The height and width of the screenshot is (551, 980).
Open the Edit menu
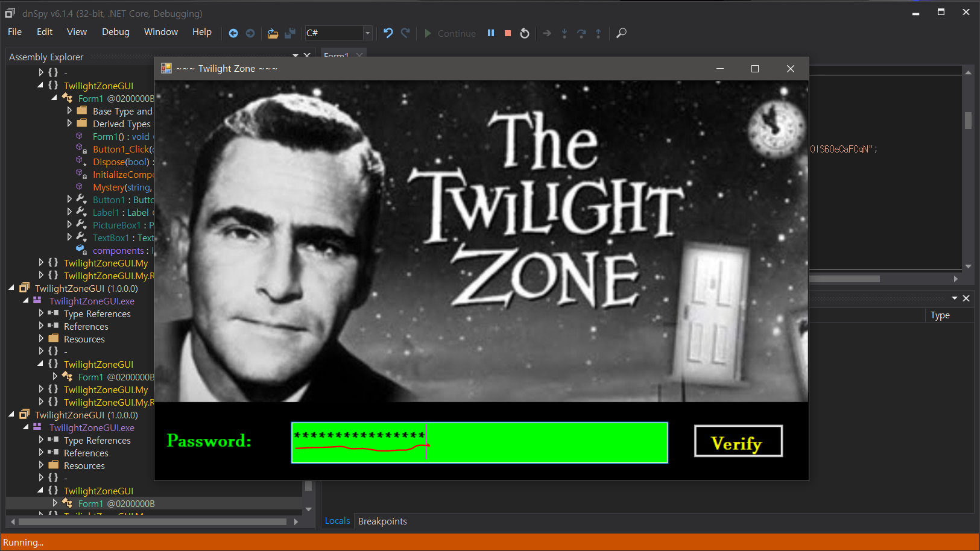coord(45,32)
